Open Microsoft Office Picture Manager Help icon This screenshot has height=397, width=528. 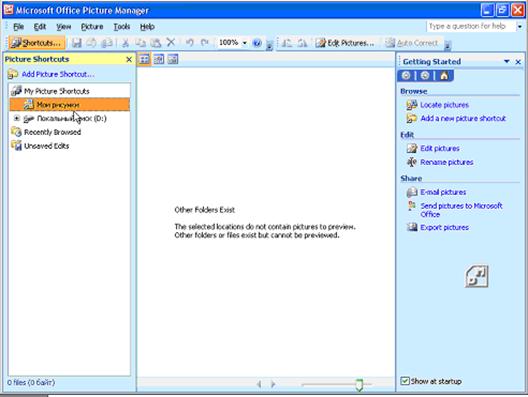pyautogui.click(x=257, y=43)
